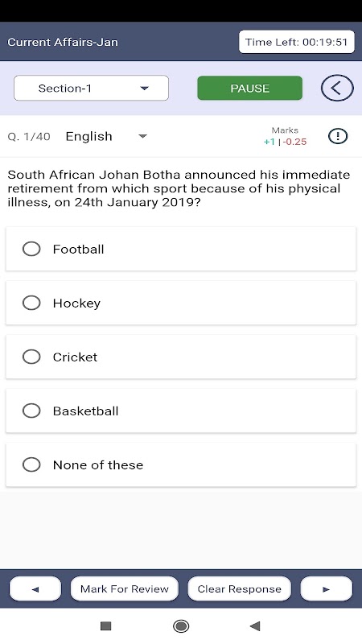Select the Basketball radio option
362x644 pixels.
click(x=180, y=411)
